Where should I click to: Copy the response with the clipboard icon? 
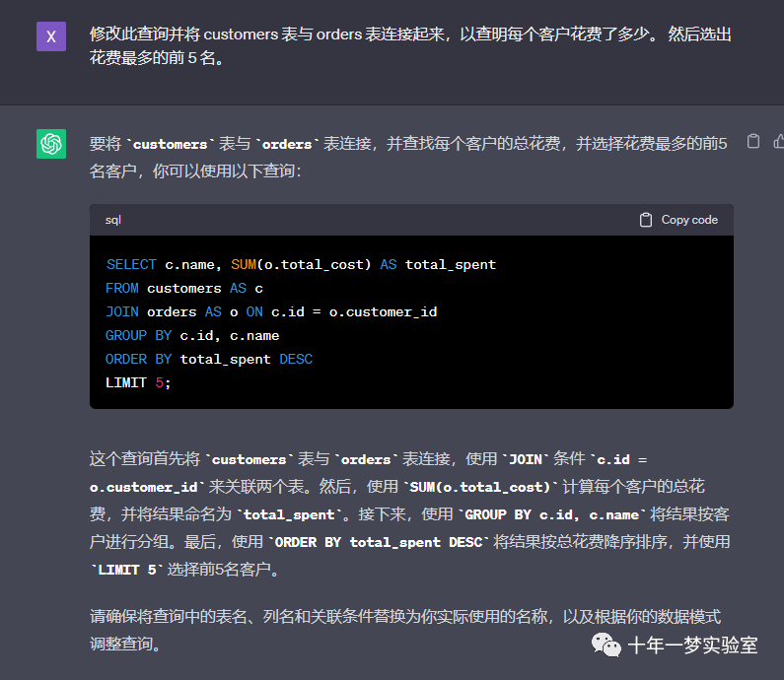coord(753,141)
